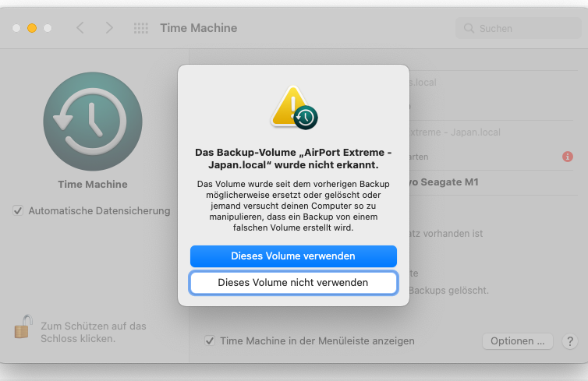Click the magnifying glass search icon
588x381 pixels.
click(x=469, y=28)
